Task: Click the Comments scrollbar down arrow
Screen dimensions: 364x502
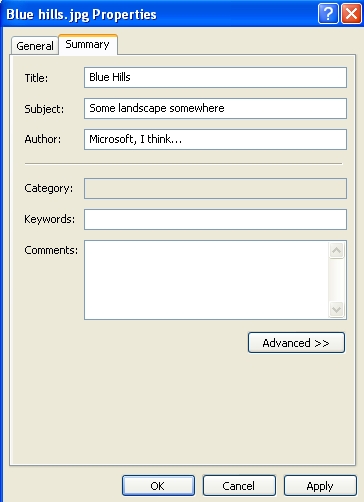Action: (336, 309)
